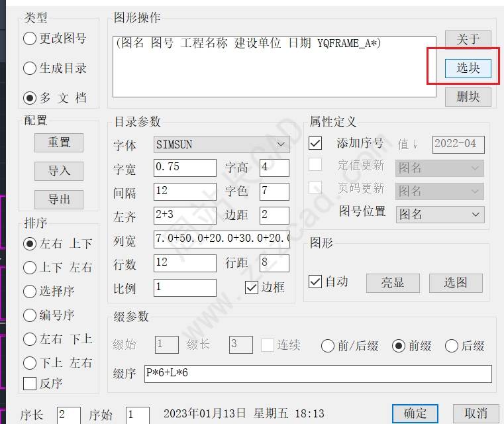
Task: Open the 字体 SIMSUN font dropdown
Action: 221,144
